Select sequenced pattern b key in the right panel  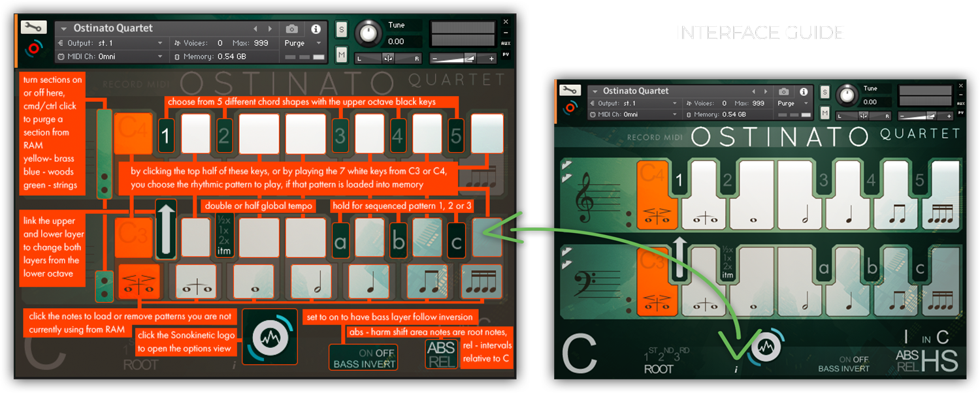coord(871,268)
